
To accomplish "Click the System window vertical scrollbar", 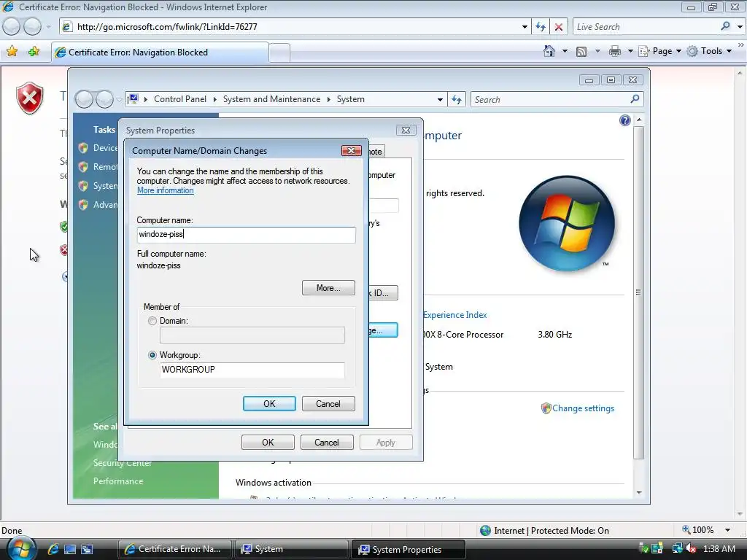I will pyautogui.click(x=639, y=292).
